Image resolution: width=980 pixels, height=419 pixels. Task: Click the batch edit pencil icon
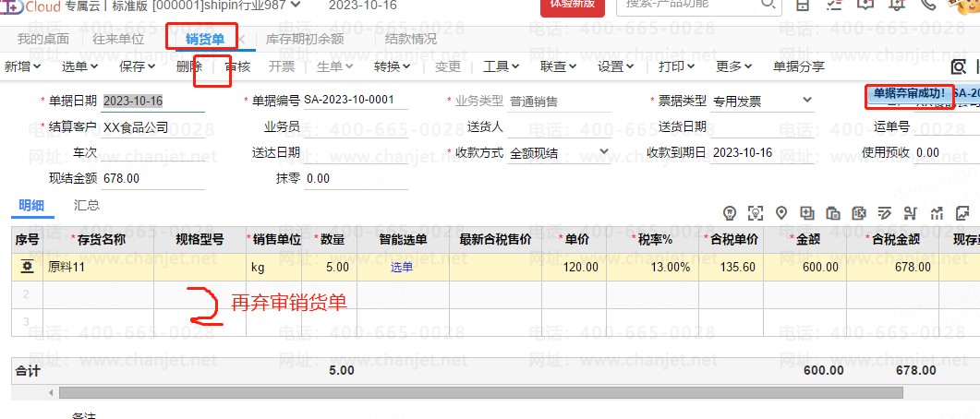pyautogui.click(x=885, y=213)
